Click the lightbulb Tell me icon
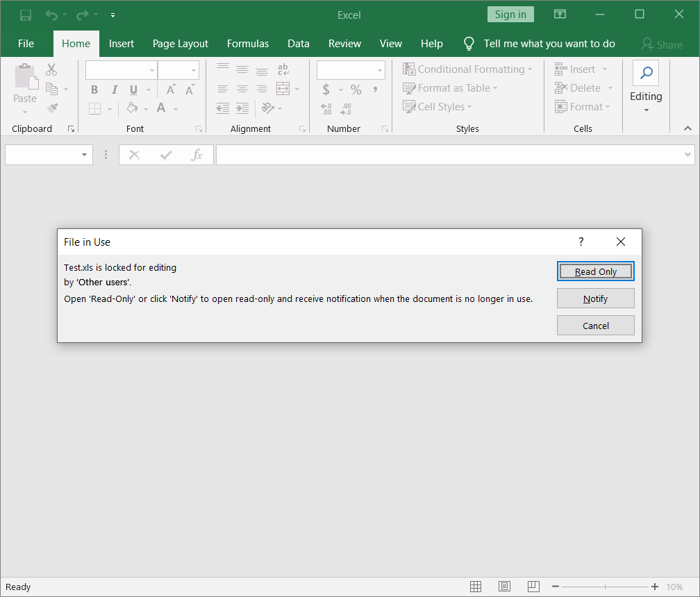This screenshot has height=597, width=700. [x=469, y=44]
